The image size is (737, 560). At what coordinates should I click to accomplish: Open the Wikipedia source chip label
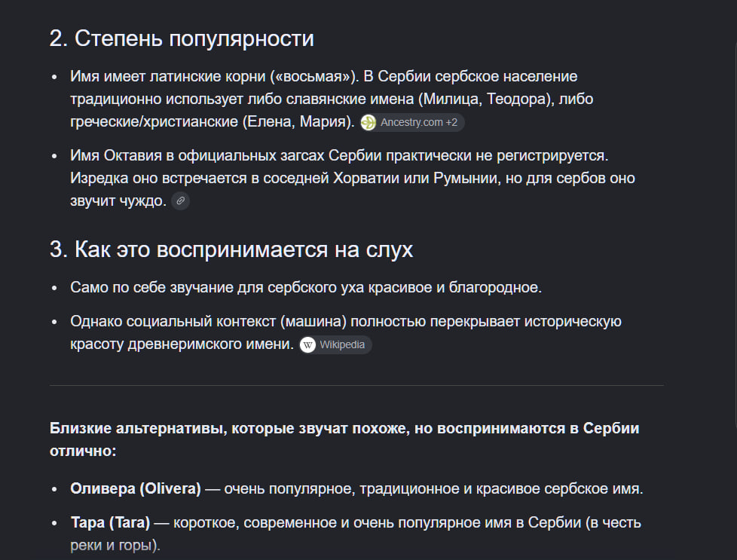click(342, 344)
